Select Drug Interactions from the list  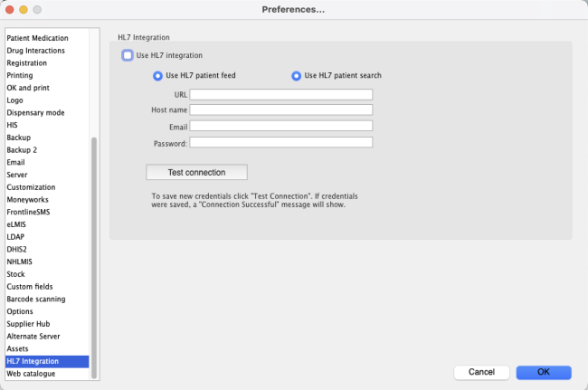click(35, 51)
